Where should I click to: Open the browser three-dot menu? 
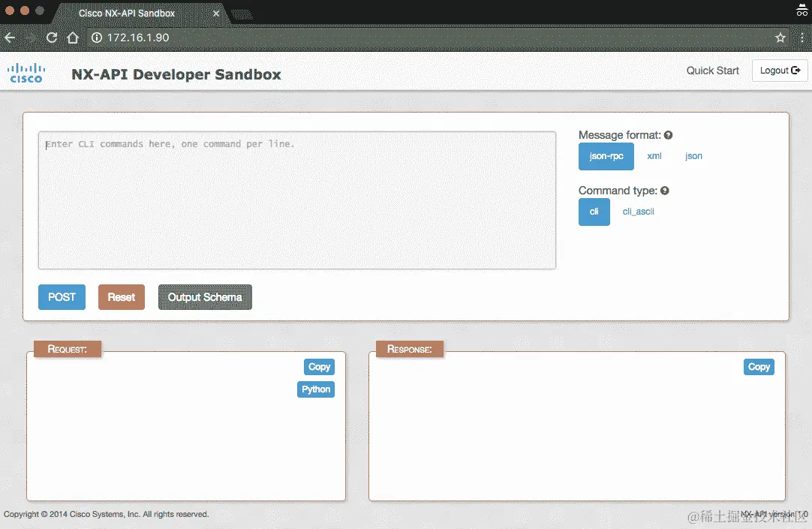[x=801, y=38]
